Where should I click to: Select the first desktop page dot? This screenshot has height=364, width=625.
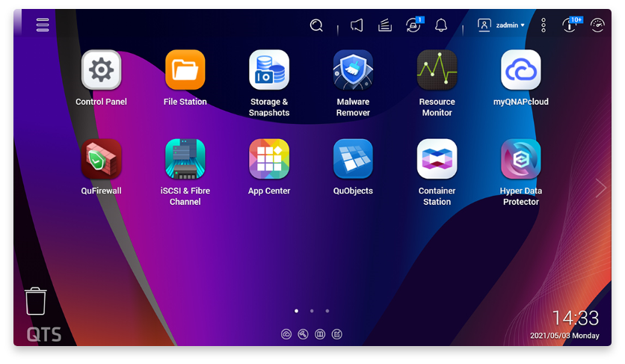pos(297,311)
